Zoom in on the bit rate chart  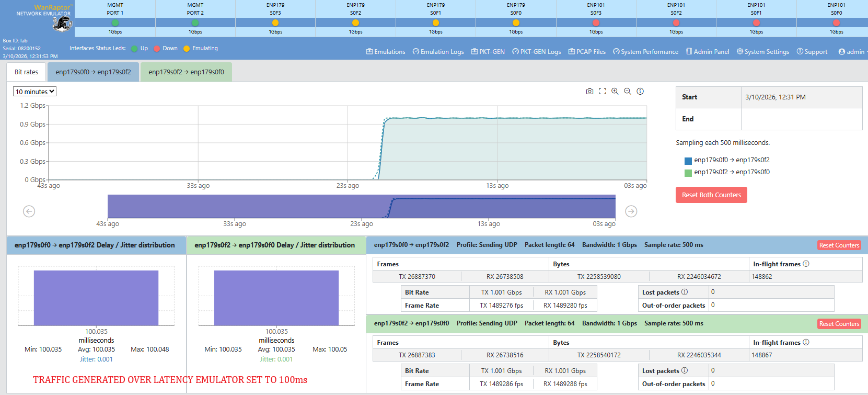[615, 91]
